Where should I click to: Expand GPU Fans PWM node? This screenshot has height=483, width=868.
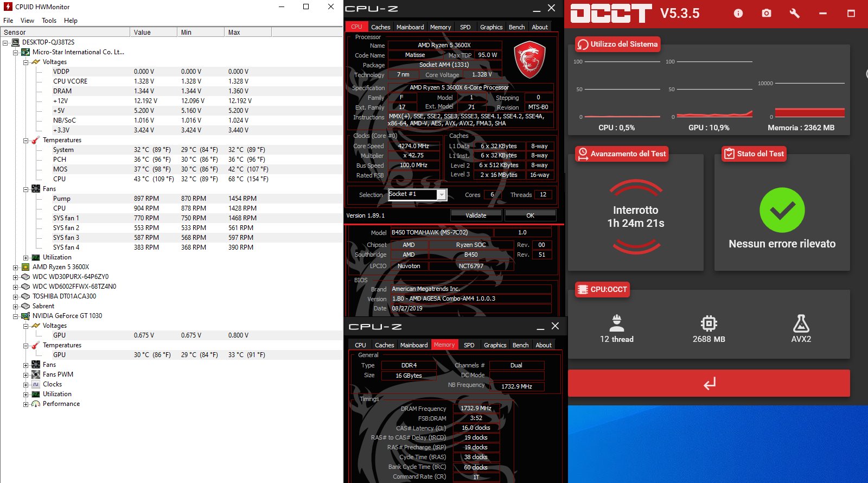click(x=25, y=374)
